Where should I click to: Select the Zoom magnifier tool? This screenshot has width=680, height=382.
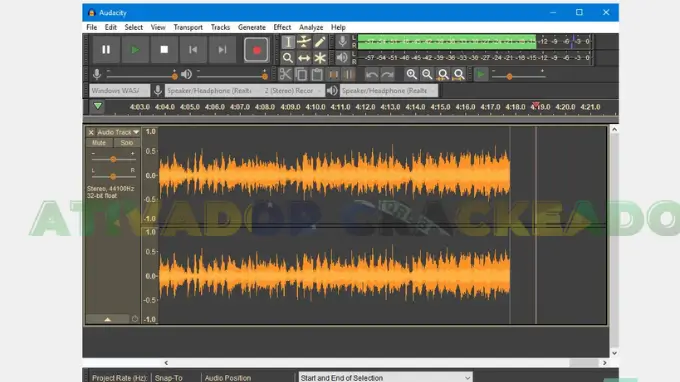288,58
